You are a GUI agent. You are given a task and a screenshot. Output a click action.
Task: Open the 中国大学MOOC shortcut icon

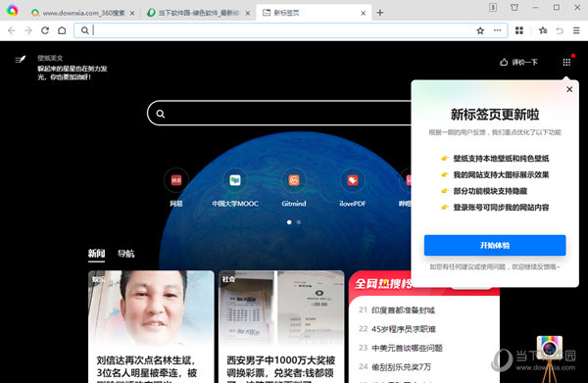coord(235,180)
